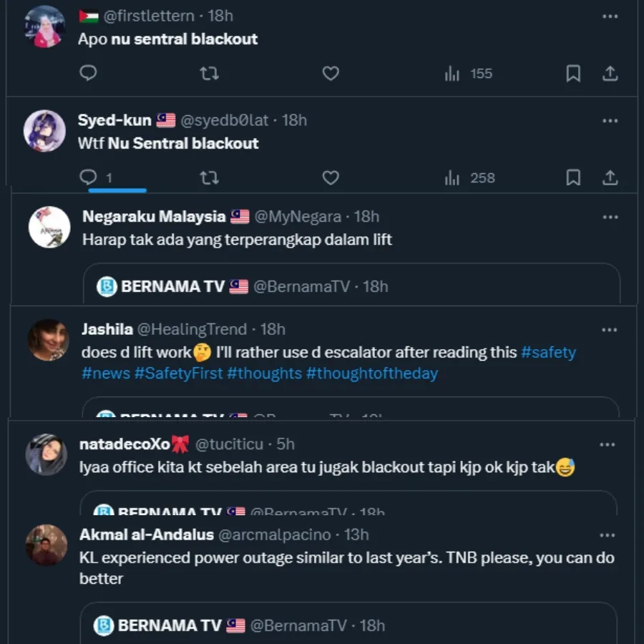This screenshot has height=644, width=644.
Task: Open the quoted BERNAMA TV post under Akmal
Action: [348, 624]
